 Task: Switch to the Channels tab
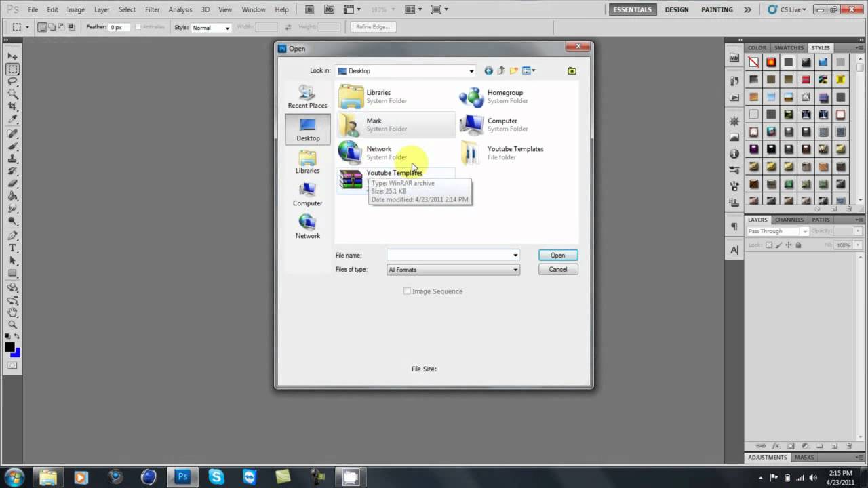point(789,220)
